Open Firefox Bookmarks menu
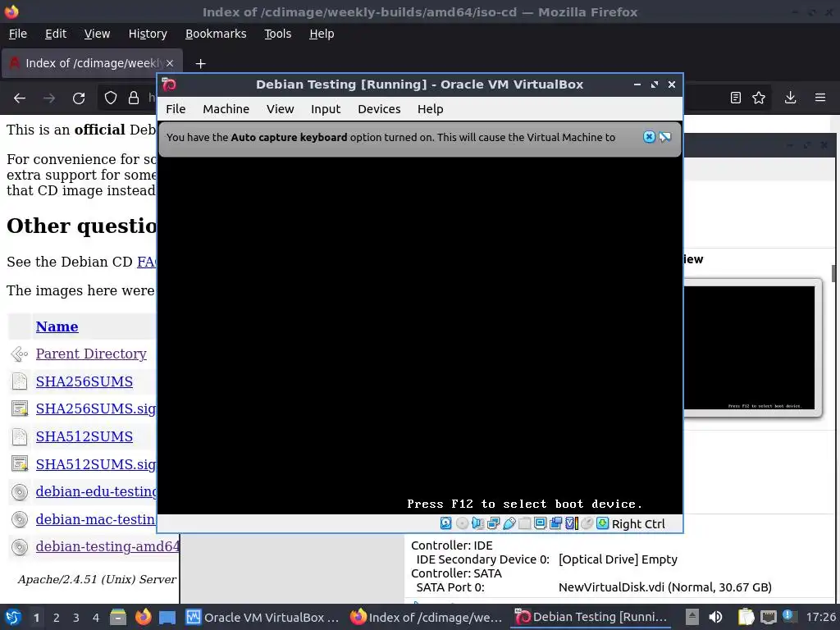This screenshot has height=630, width=840. (x=216, y=34)
